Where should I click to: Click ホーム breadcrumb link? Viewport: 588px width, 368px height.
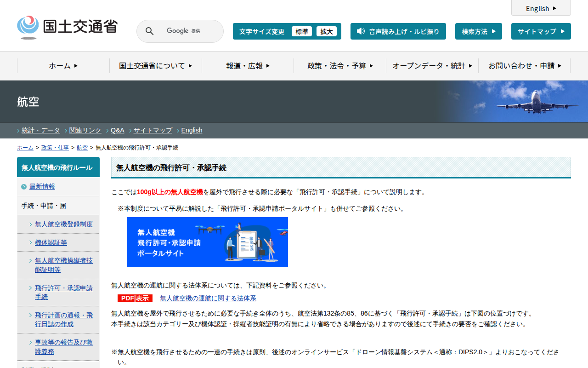point(25,148)
